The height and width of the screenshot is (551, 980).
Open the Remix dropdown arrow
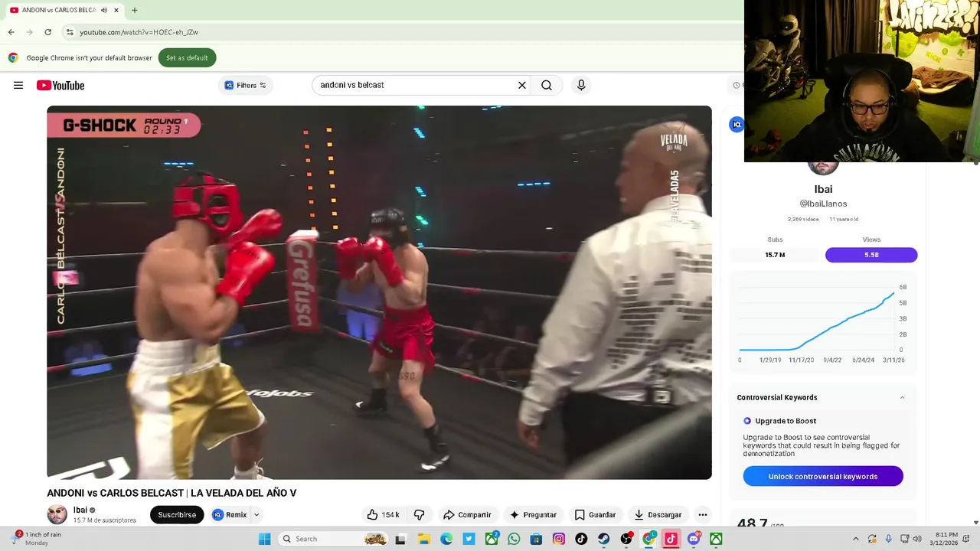(x=256, y=515)
